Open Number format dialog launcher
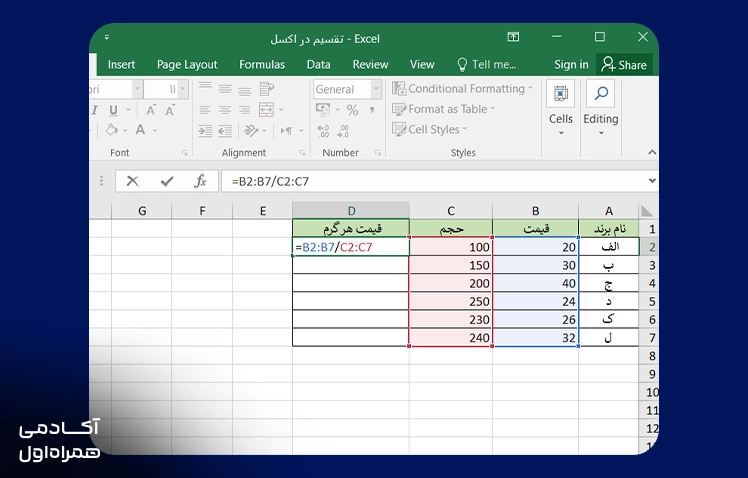The width and height of the screenshot is (748, 478). (x=378, y=153)
